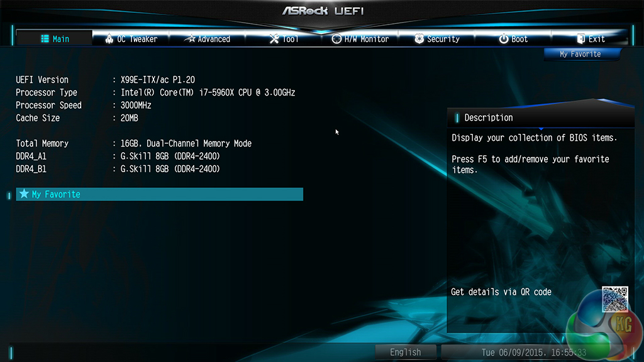The width and height of the screenshot is (644, 362).
Task: Open the Security tab
Action: tap(436, 38)
